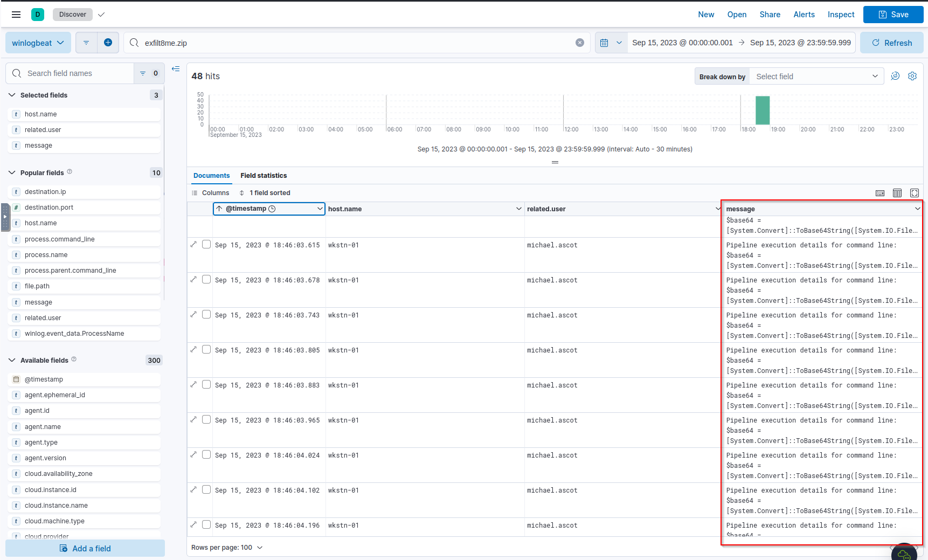
Task: Select the row at 18:46:03.678
Action: tap(206, 280)
